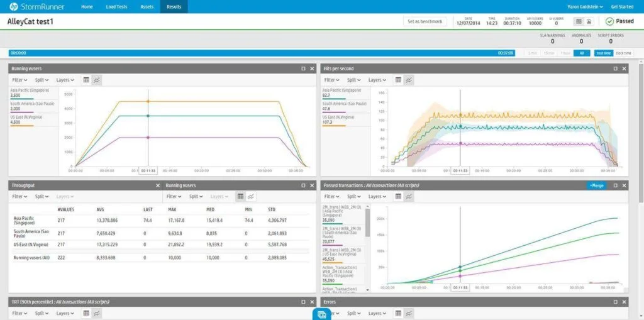Show table view in top Running vusers panel
Screen dimensions: 644x320
(86, 80)
